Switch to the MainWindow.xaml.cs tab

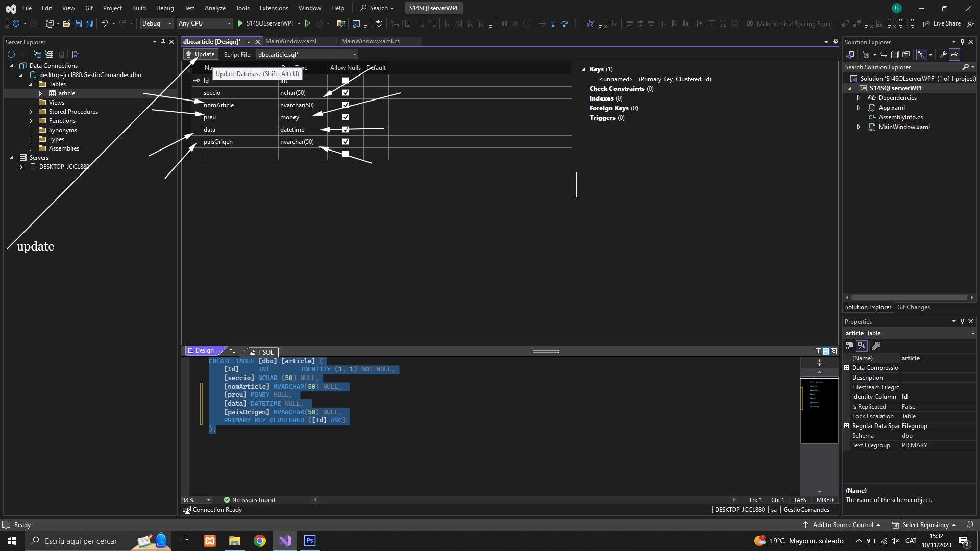(370, 41)
